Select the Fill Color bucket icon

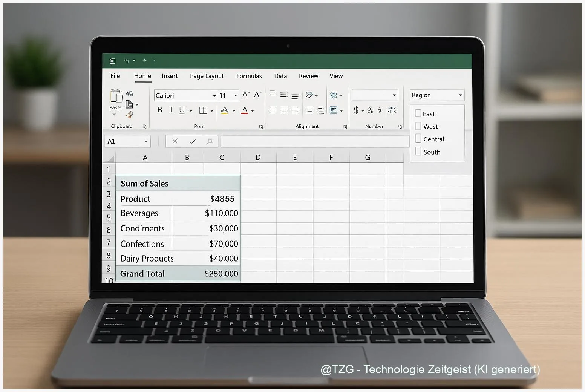click(225, 110)
